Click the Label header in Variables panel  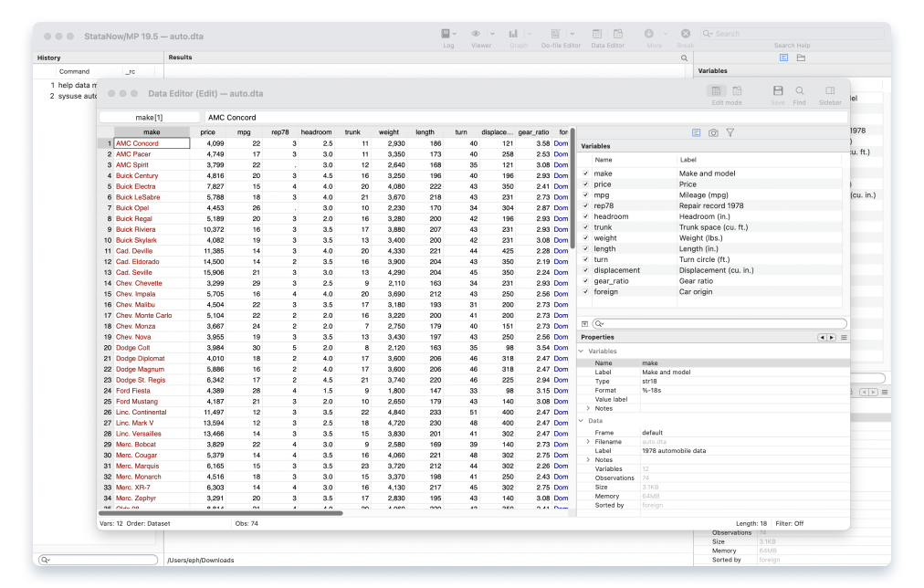[x=688, y=160]
